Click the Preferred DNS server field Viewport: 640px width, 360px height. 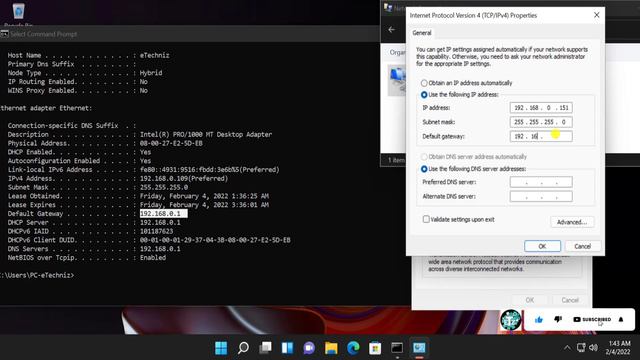(541, 182)
